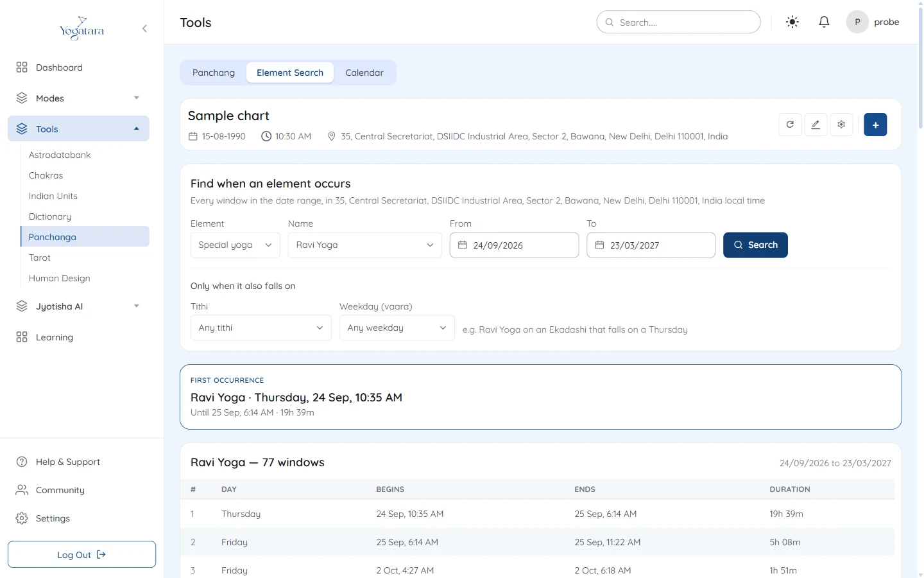The width and height of the screenshot is (924, 578).
Task: Click table cell '25 Sep, 11:22 AM'
Action: (608, 542)
